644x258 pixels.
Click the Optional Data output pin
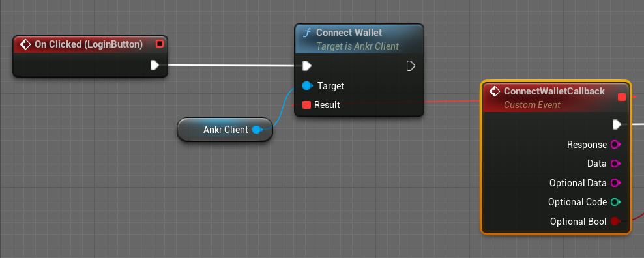tap(615, 183)
